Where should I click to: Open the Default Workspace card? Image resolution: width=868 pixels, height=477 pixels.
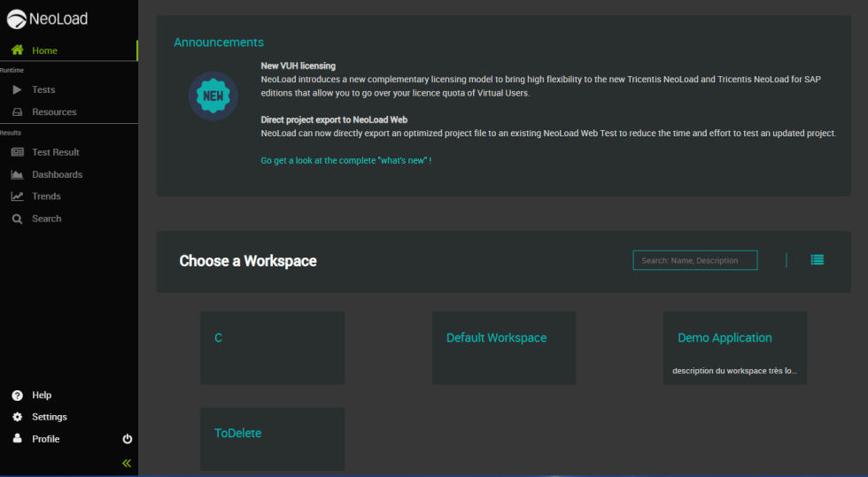tap(503, 347)
